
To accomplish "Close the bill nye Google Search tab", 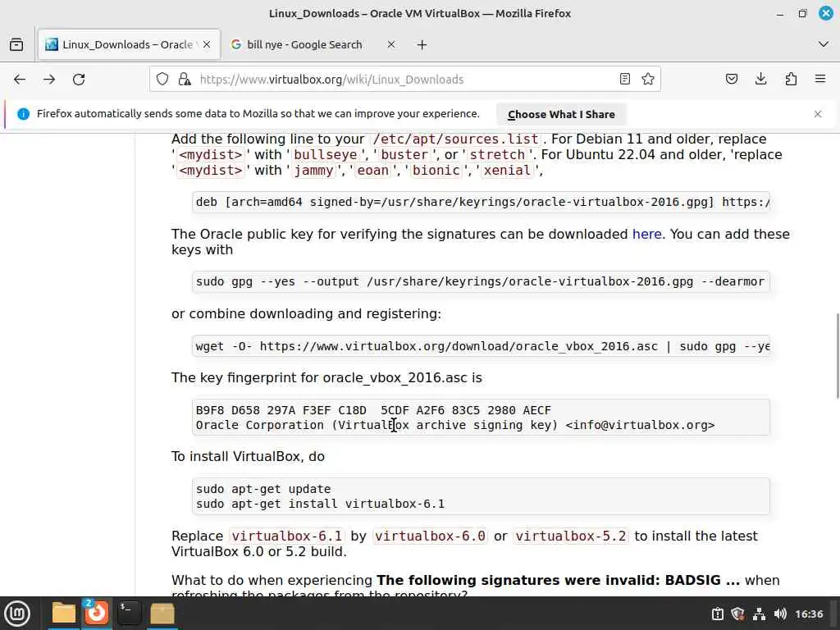I will pos(391,44).
